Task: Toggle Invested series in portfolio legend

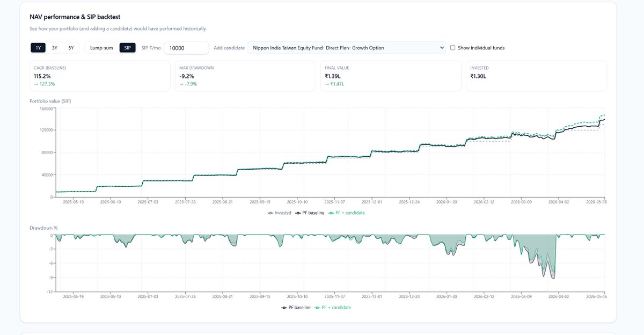Action: (x=279, y=213)
